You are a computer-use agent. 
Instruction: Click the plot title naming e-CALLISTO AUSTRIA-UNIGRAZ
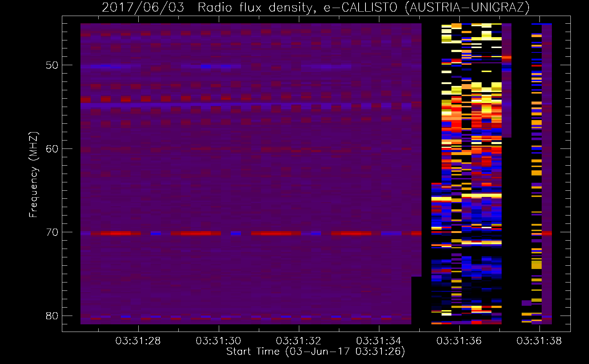click(316, 7)
